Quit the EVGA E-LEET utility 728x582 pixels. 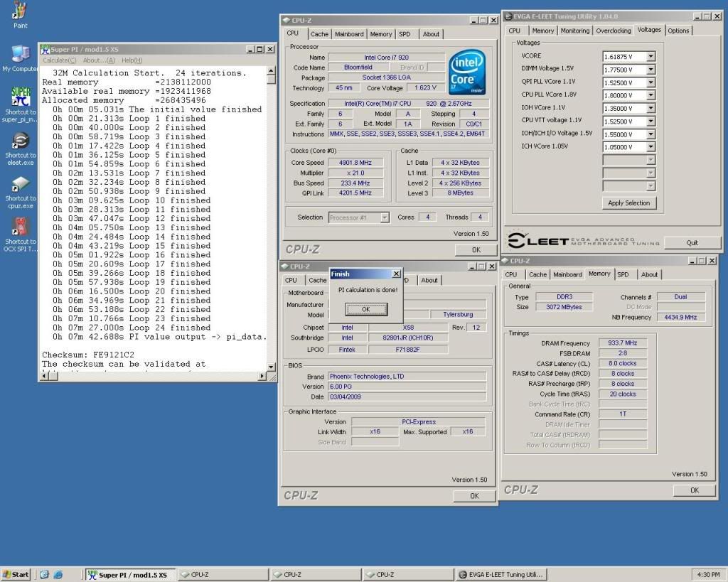coord(692,243)
